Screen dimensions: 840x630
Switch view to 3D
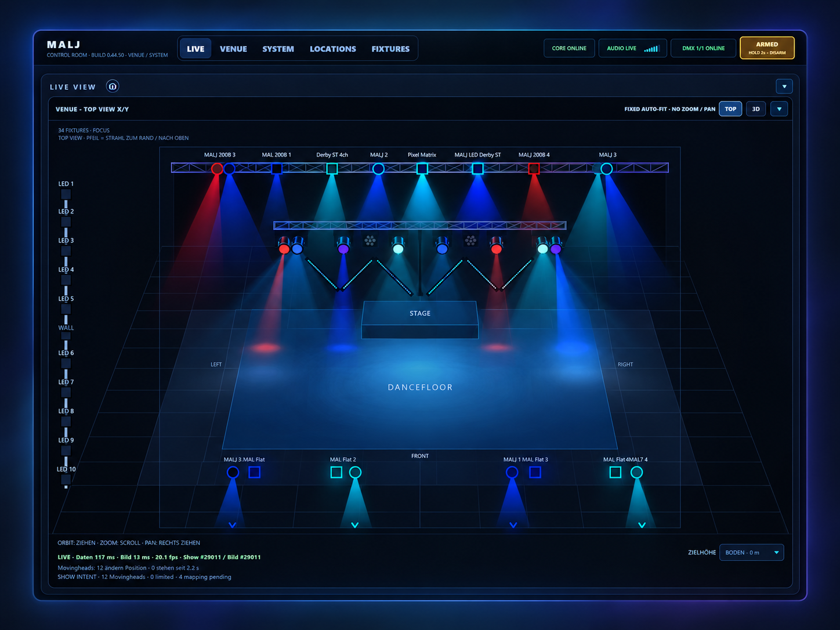click(x=756, y=109)
